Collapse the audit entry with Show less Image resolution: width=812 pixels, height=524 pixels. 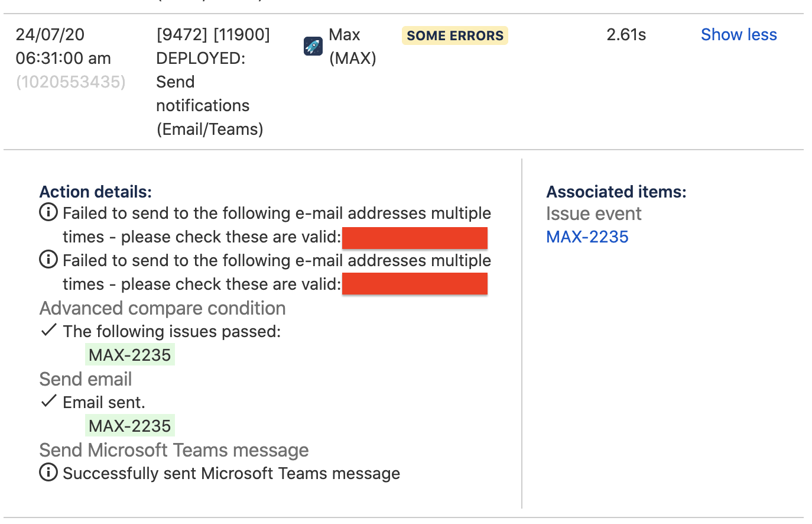[739, 35]
